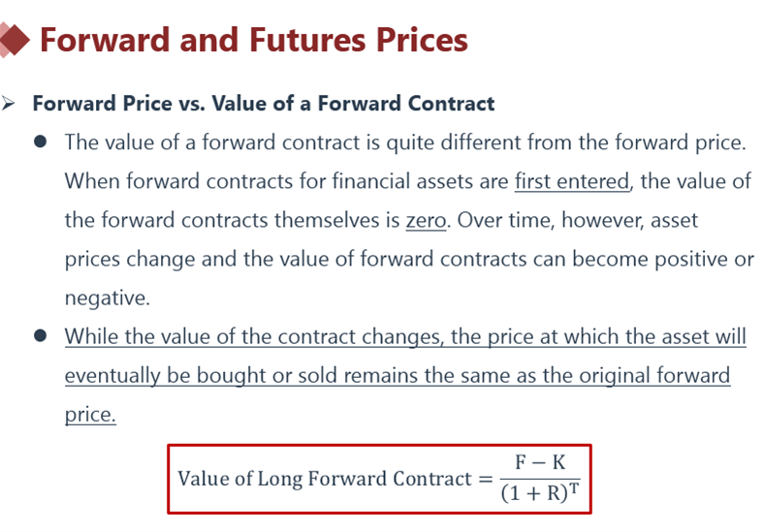Click the underlined 'first entered' text

(572, 181)
